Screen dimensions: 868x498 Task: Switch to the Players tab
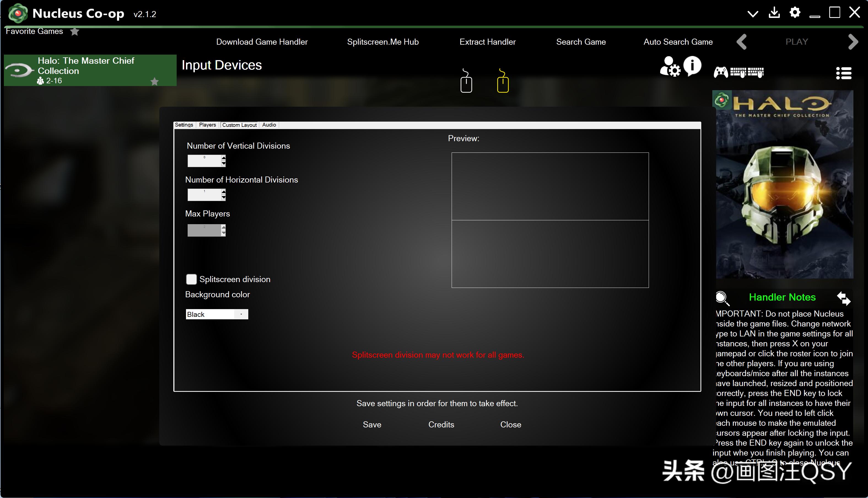tap(207, 125)
